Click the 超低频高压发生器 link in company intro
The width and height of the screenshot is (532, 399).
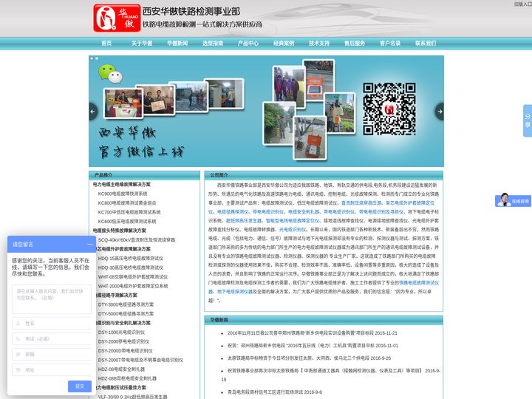click(244, 220)
